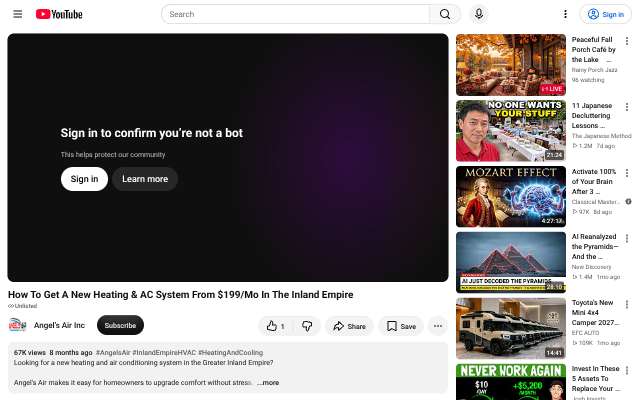Viewport: 640px width, 400px height.
Task: Click the #InlandEmpireHVAC hashtag
Action: pyautogui.click(x=164, y=352)
